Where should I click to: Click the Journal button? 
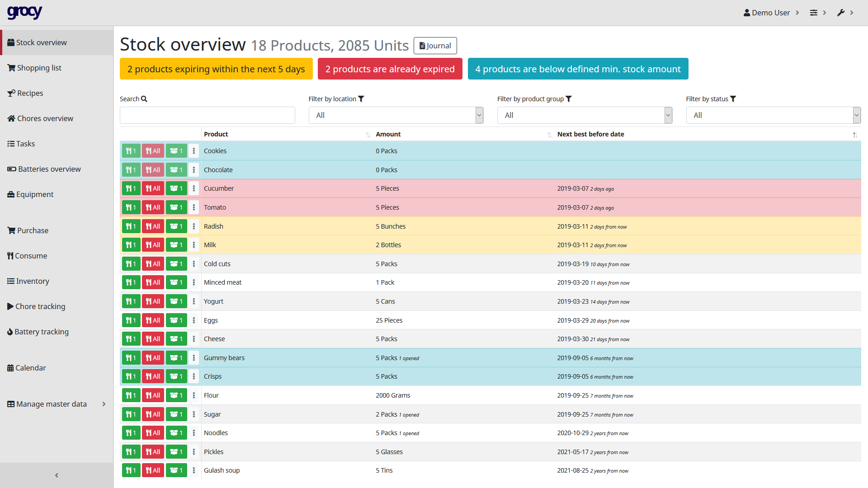click(x=435, y=46)
